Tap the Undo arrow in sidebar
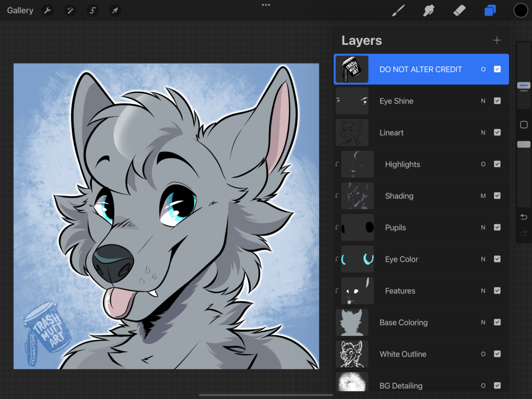 (524, 217)
